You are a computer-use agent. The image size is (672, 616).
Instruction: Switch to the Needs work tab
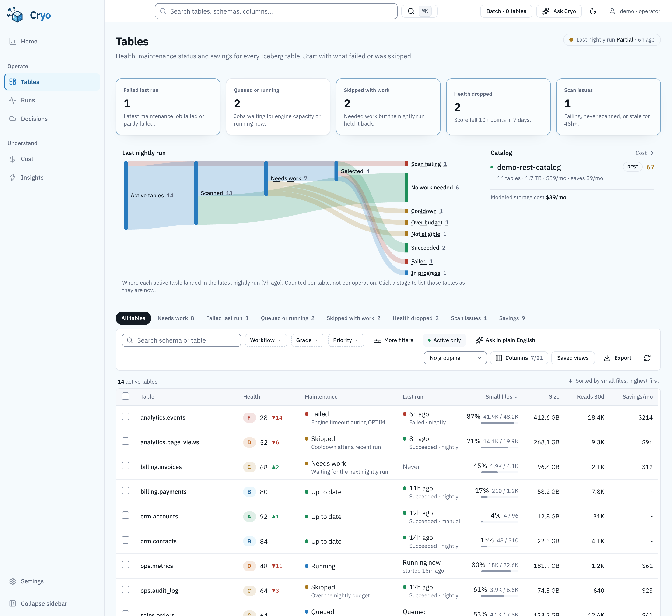[x=176, y=318]
